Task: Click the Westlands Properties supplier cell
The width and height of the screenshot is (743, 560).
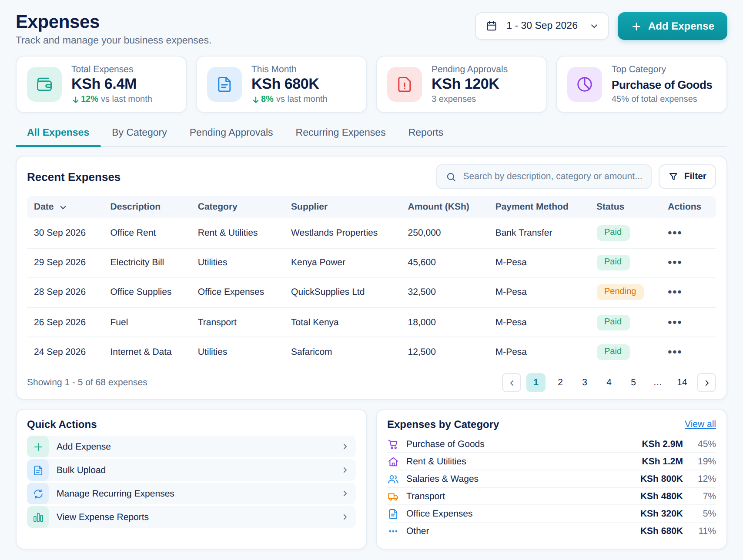Action: [x=334, y=233]
